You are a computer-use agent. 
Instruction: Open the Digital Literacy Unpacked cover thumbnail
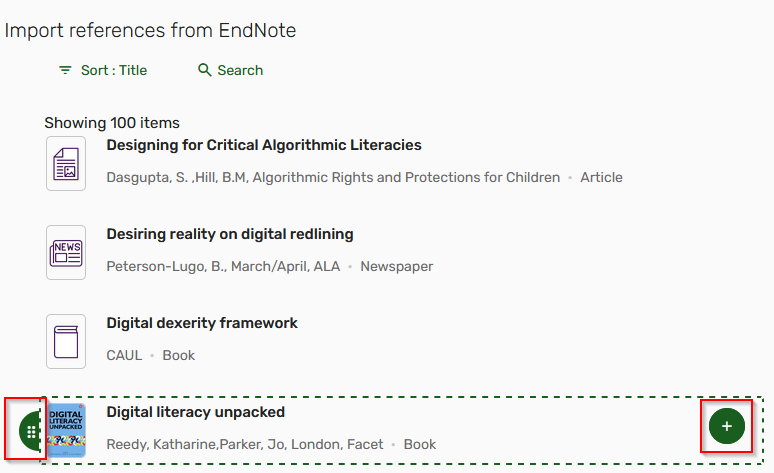pos(67,430)
